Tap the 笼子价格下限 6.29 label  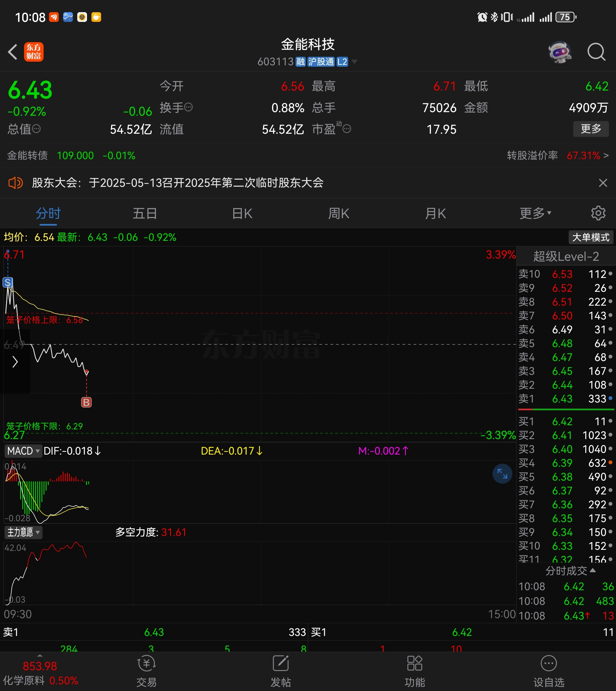pyautogui.click(x=44, y=426)
